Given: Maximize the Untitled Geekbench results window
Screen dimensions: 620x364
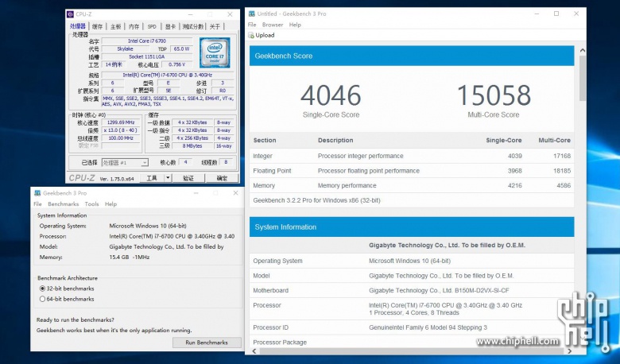Looking at the screenshot, I should (x=556, y=14).
